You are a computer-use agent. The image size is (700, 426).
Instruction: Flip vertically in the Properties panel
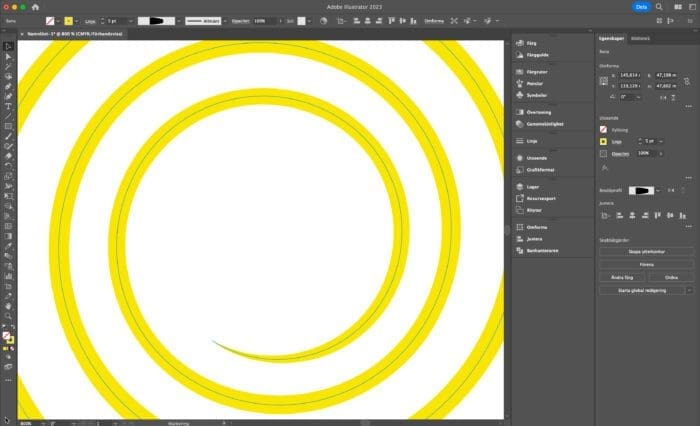click(x=674, y=97)
